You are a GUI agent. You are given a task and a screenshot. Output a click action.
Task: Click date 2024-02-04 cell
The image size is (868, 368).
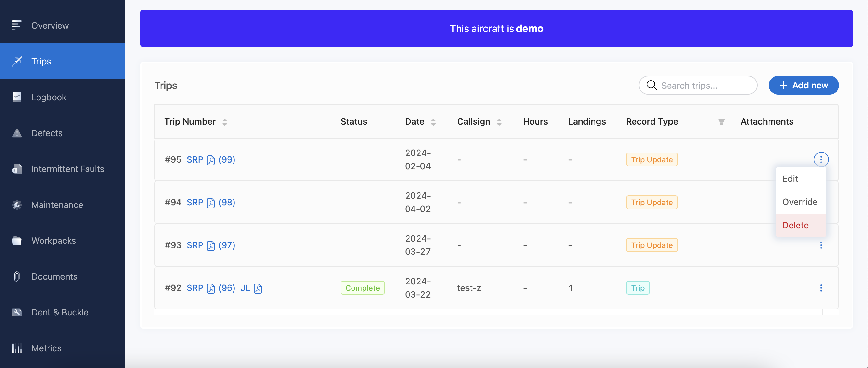tap(418, 159)
